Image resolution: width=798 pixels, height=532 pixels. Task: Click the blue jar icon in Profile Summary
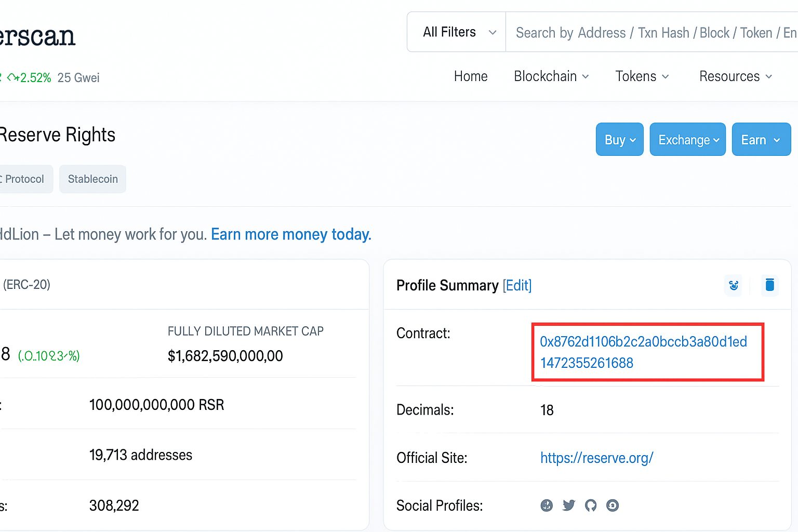[x=769, y=285]
